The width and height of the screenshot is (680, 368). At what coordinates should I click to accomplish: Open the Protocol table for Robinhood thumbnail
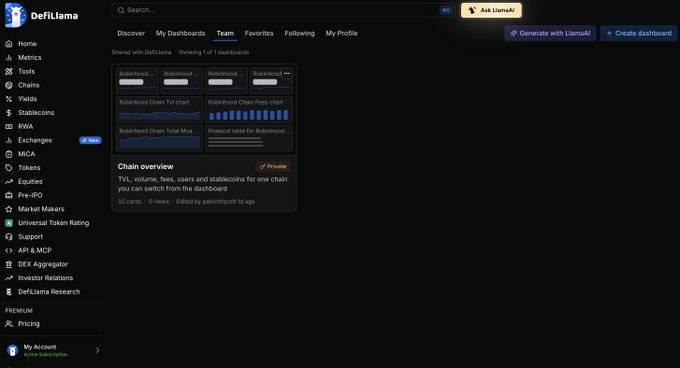pos(248,138)
